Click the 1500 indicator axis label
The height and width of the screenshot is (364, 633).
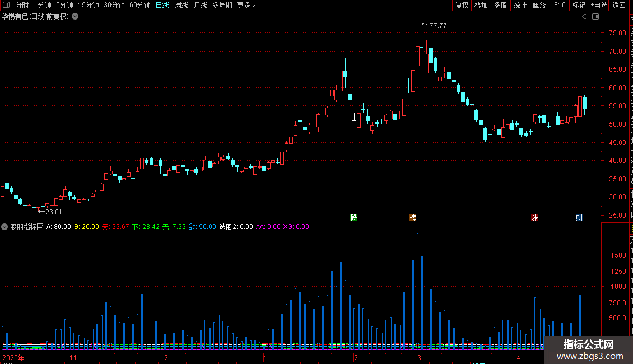click(618, 255)
